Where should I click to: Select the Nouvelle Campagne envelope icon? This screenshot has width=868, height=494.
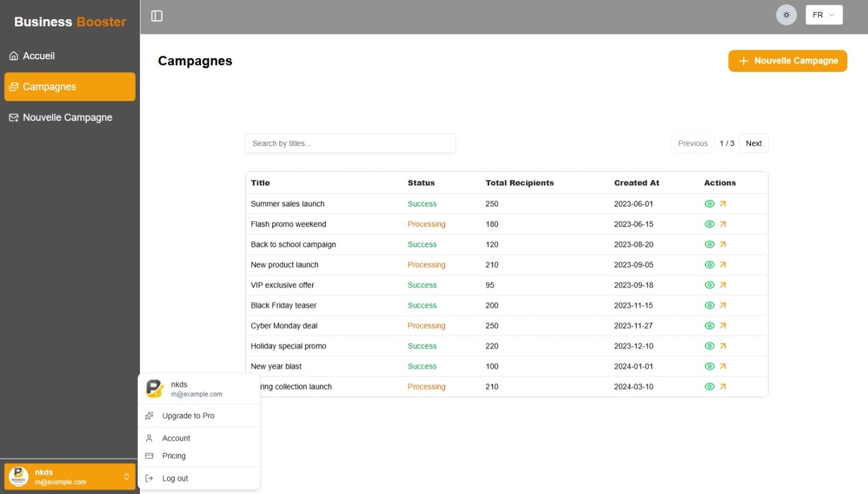13,117
